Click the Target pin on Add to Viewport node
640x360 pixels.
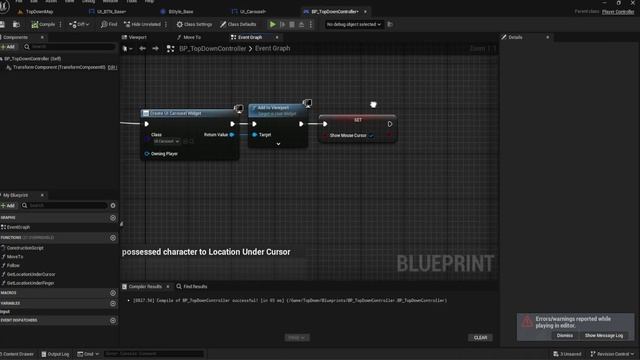tap(255, 135)
